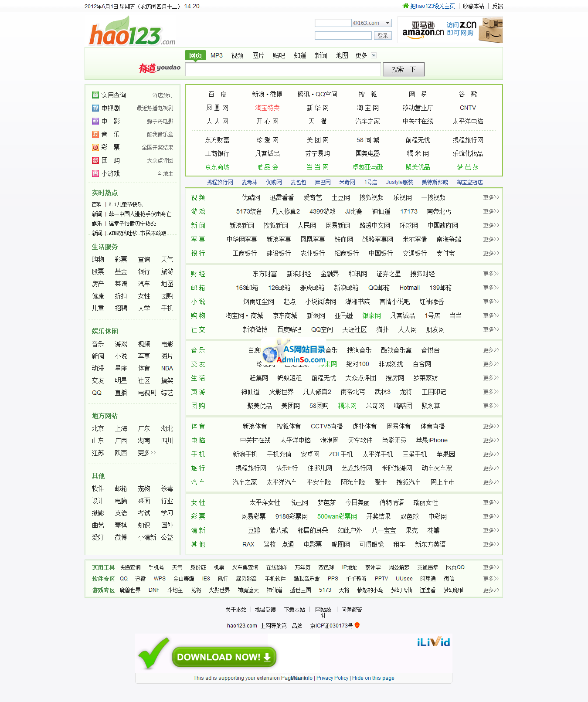
Task: Click the email username input field
Action: click(x=333, y=23)
